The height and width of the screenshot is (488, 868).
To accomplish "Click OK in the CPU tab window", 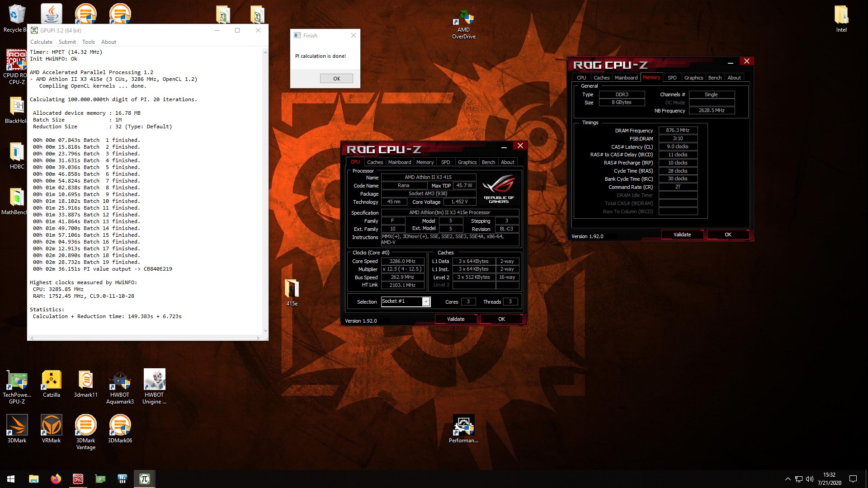I will [501, 319].
